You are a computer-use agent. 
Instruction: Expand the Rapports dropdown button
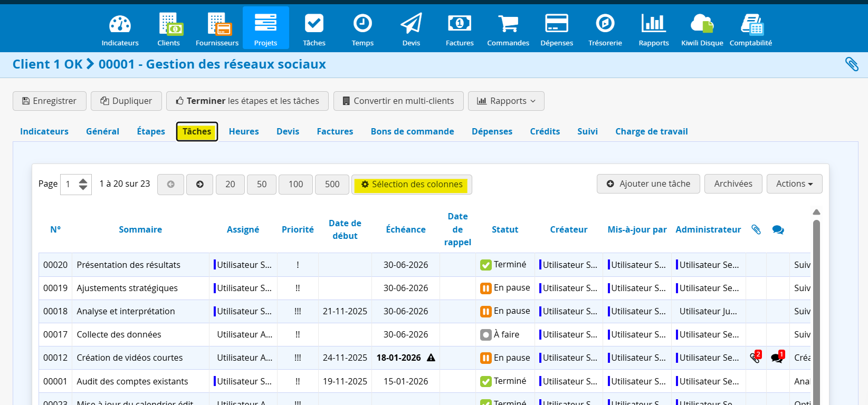(506, 101)
